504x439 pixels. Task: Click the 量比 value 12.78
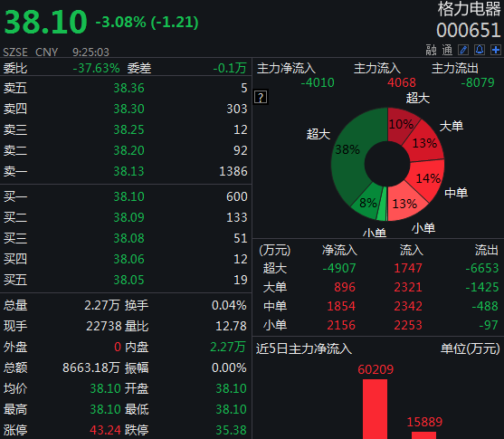[231, 327]
